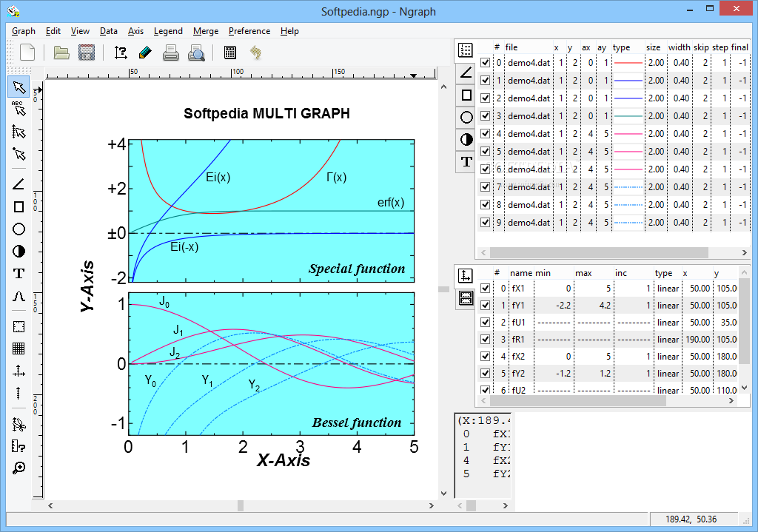This screenshot has height=532, width=758.
Task: Select the data point pointer tool
Action: click(19, 154)
